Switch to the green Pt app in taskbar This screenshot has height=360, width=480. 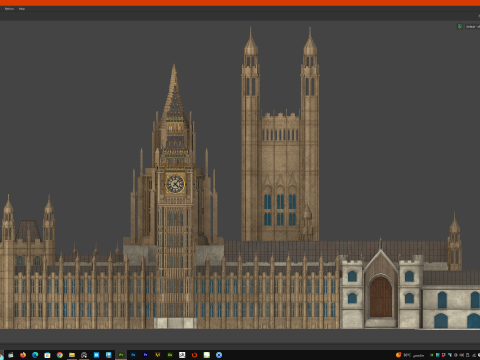click(121, 355)
